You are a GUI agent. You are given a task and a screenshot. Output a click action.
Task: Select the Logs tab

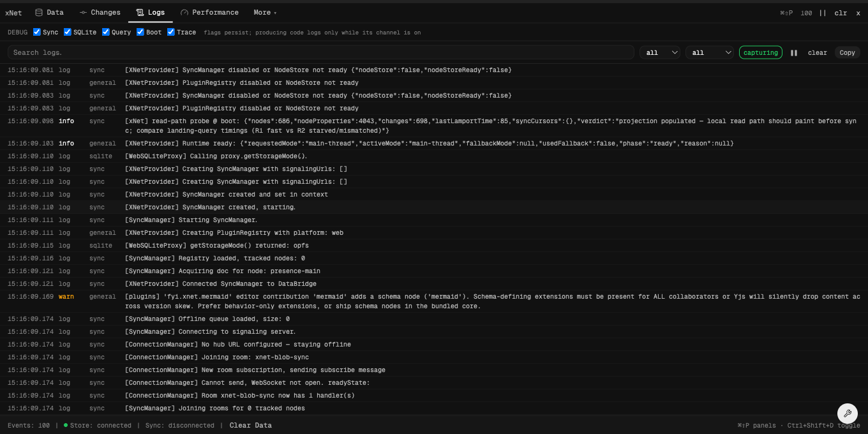click(151, 13)
